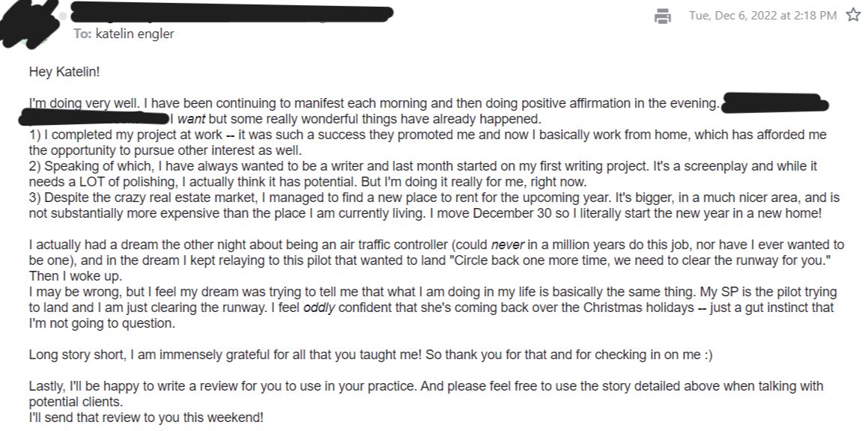Click the redacted block after "in the evening."
Viewport: 868px width, 431px height.
[x=775, y=103]
